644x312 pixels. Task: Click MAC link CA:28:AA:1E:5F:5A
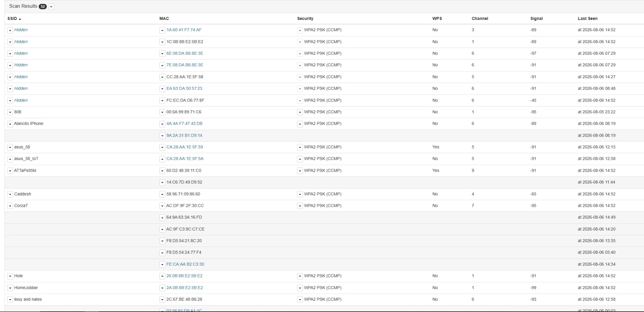tap(185, 159)
